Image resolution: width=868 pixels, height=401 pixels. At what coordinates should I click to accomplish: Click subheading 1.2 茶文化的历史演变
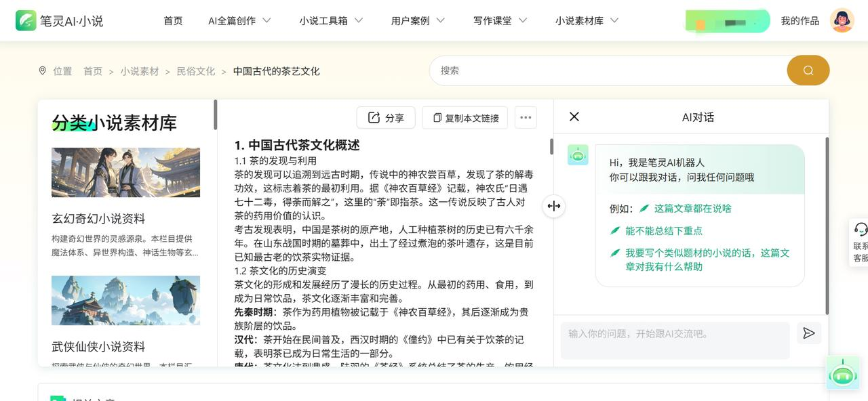280,270
